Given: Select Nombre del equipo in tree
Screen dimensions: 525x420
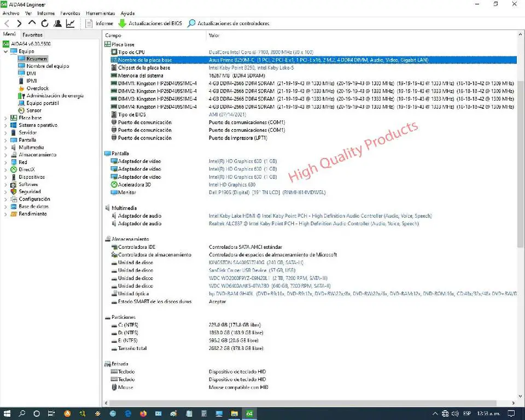Looking at the screenshot, I should click(48, 66).
